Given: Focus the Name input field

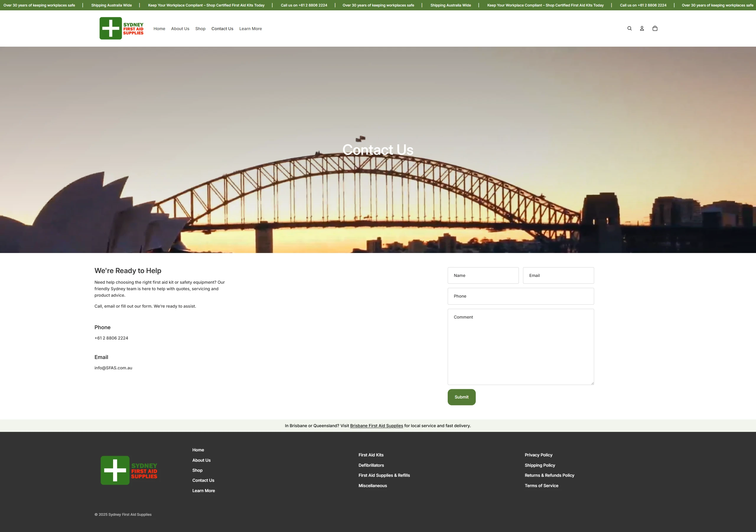Looking at the screenshot, I should 483,275.
